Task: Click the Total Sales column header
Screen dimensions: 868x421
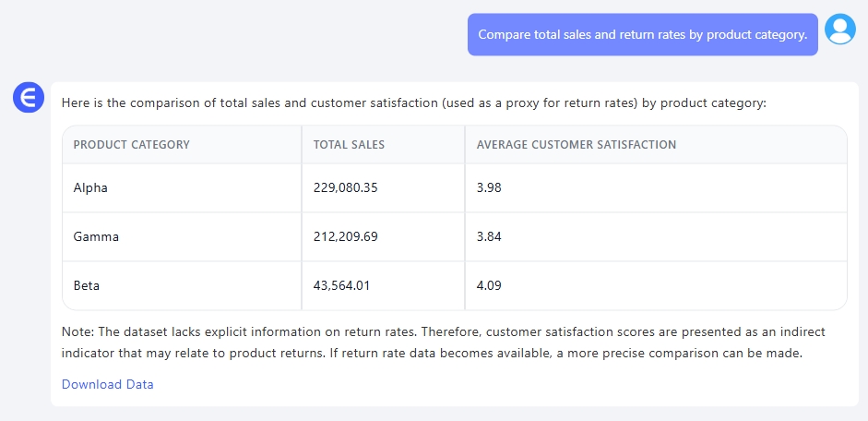Action: pos(349,145)
